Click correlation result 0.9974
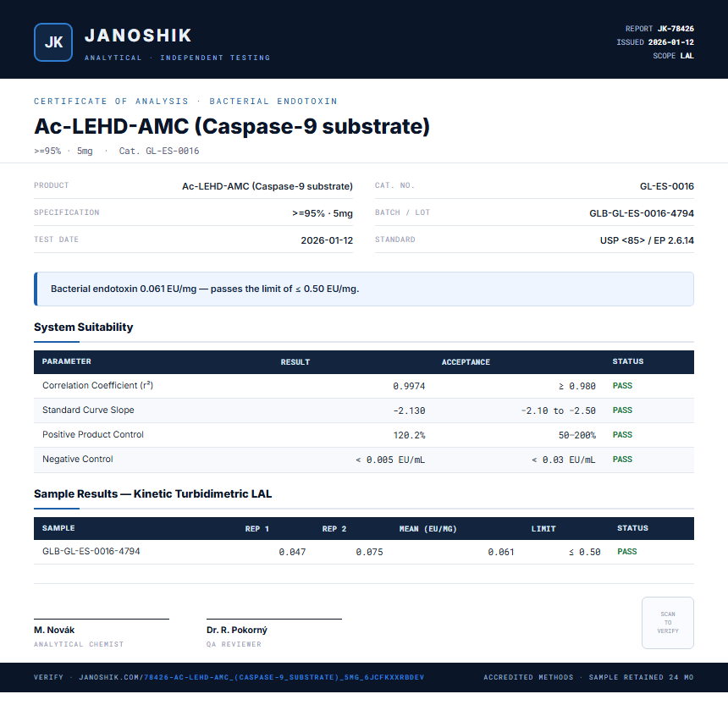The height and width of the screenshot is (716, 728). 409,386
